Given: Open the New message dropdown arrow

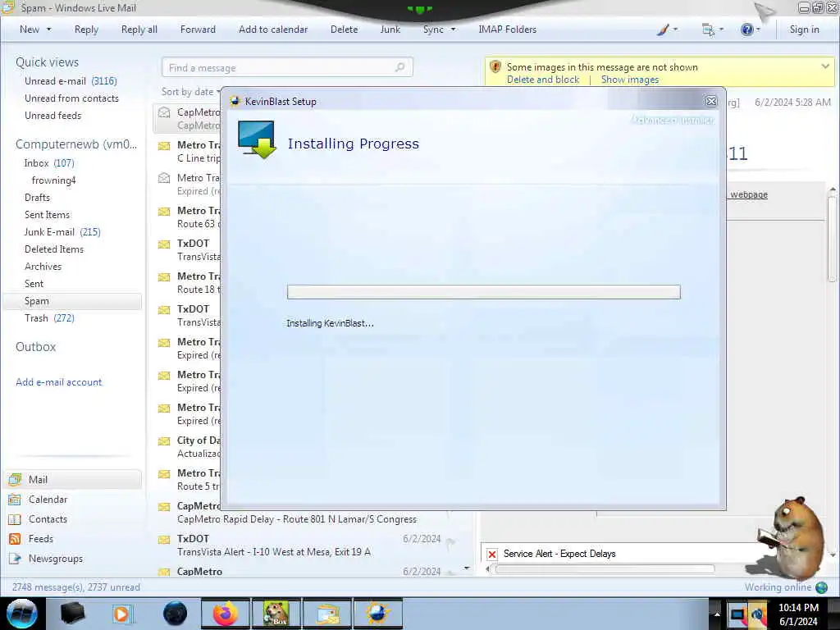Looking at the screenshot, I should click(x=48, y=30).
